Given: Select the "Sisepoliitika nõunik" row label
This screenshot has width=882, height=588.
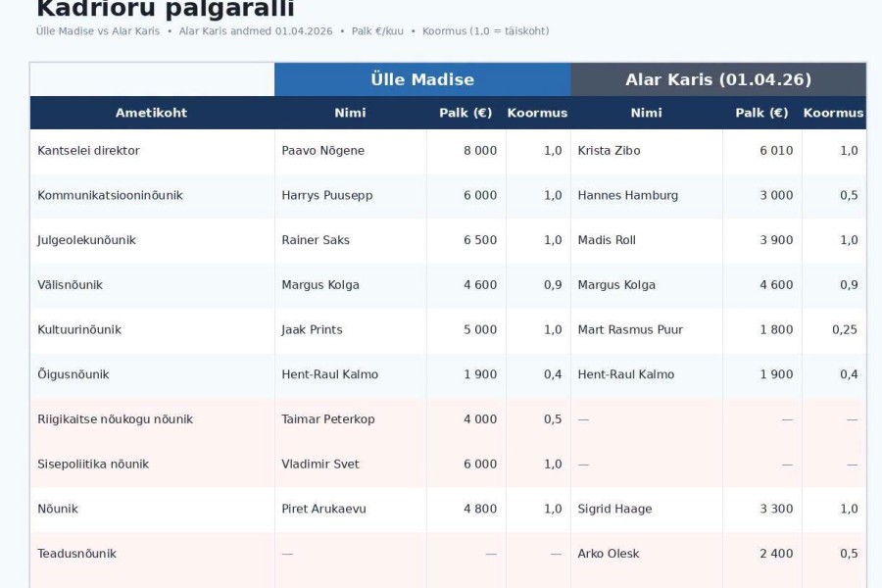Looking at the screenshot, I should point(93,465).
